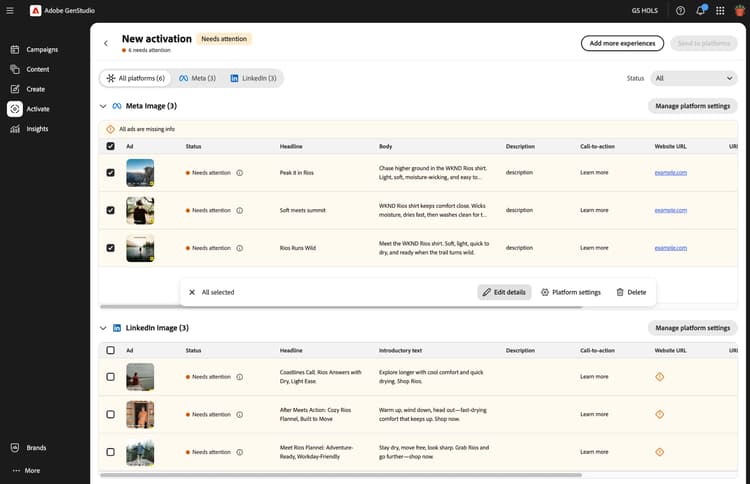Open the Soft meets summit ad thumbnail
Screen dimensions: 750x484
(140, 210)
